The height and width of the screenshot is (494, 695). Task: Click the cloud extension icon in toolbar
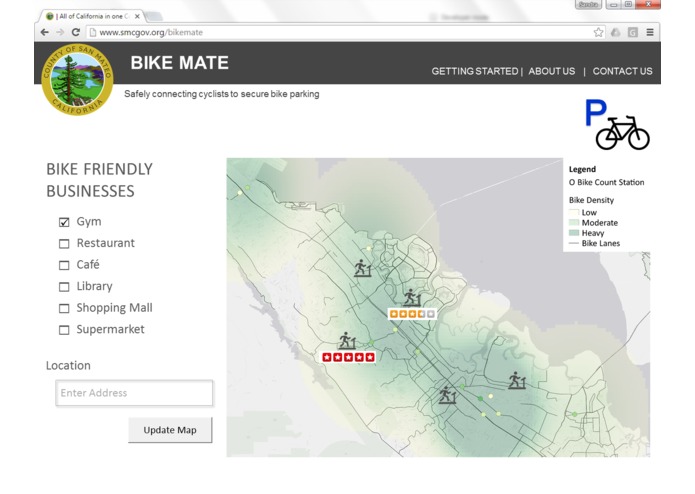[x=616, y=32]
